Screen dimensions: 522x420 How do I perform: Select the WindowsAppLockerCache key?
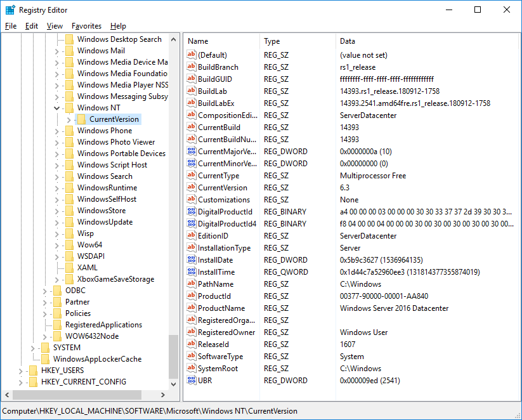pos(97,359)
